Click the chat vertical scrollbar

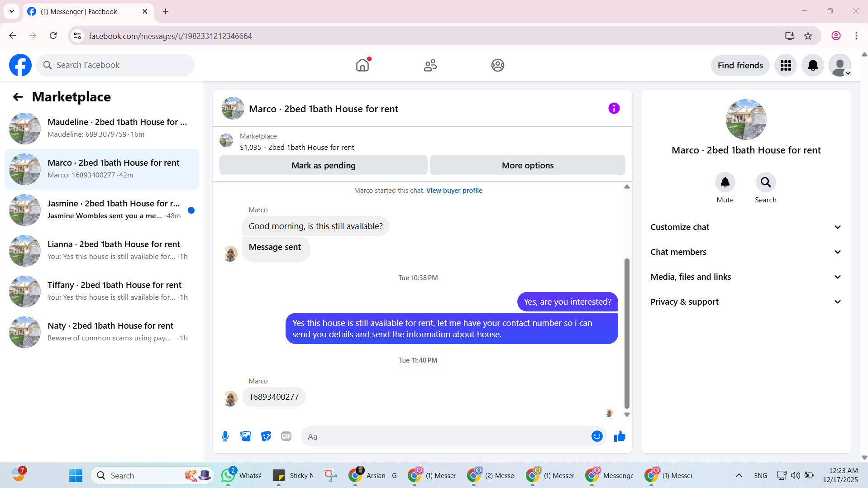click(627, 333)
